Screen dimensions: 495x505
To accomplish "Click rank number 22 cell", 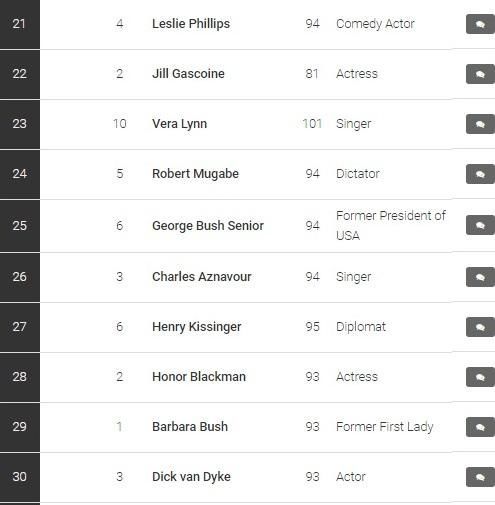I will 20,74.
